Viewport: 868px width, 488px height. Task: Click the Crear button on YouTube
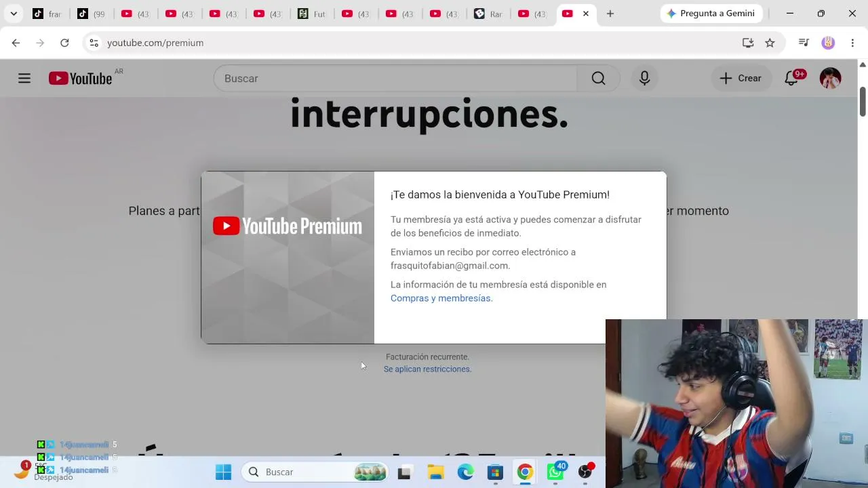pos(741,79)
